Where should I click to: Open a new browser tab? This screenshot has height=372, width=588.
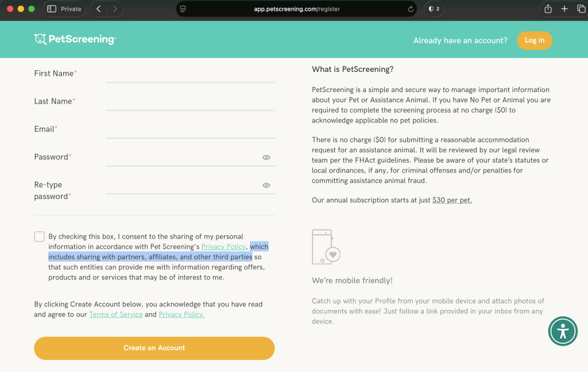564,9
